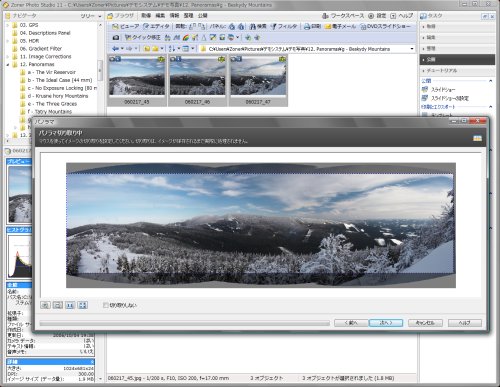
Task: Expand the 05. HDR folder tree node
Action: pyautogui.click(x=8, y=41)
